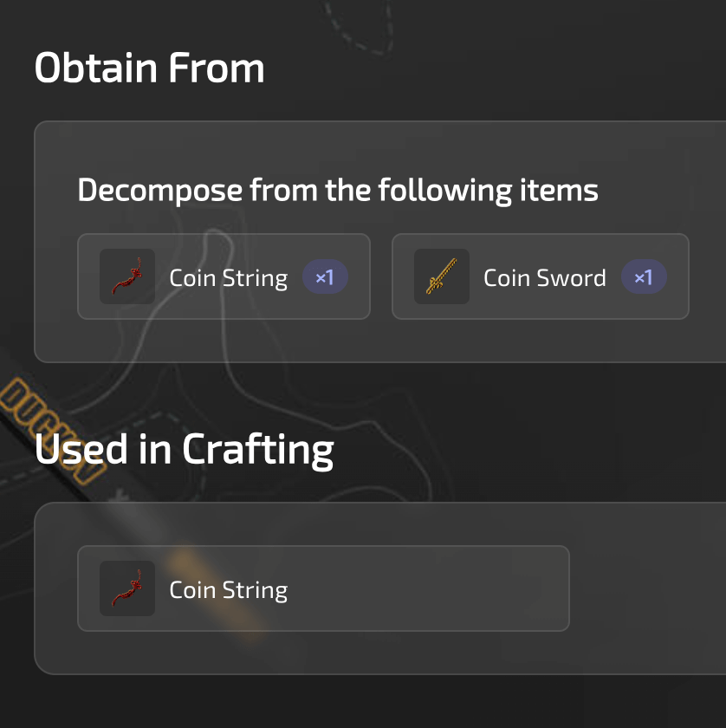This screenshot has width=726, height=728.
Task: Click the ×1 quantity badge on Coin Sword
Action: 644,277
